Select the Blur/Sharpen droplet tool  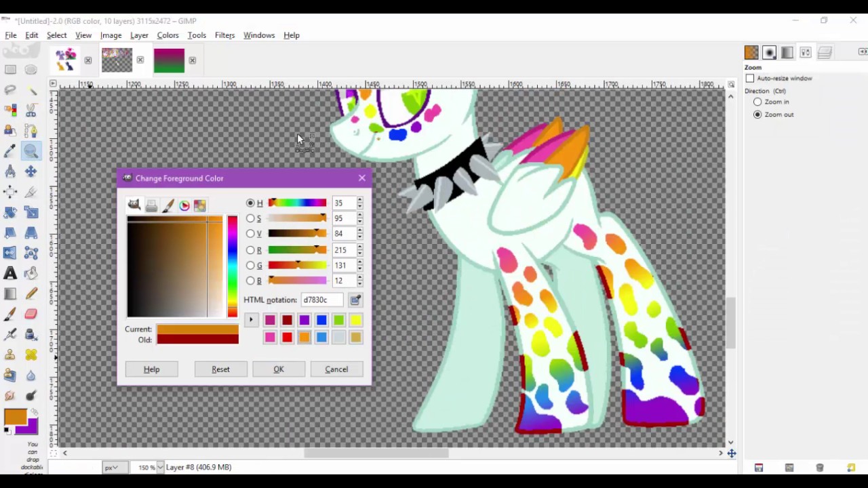pyautogui.click(x=31, y=374)
